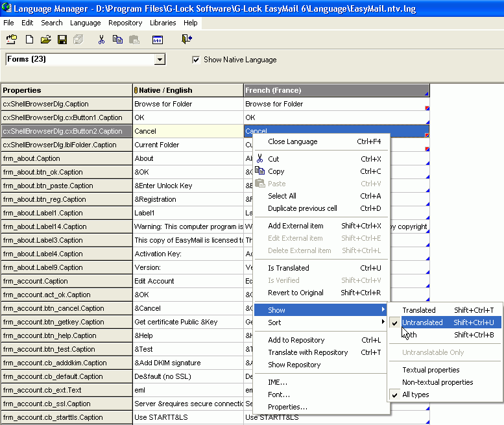Open the Help menu

[x=191, y=23]
